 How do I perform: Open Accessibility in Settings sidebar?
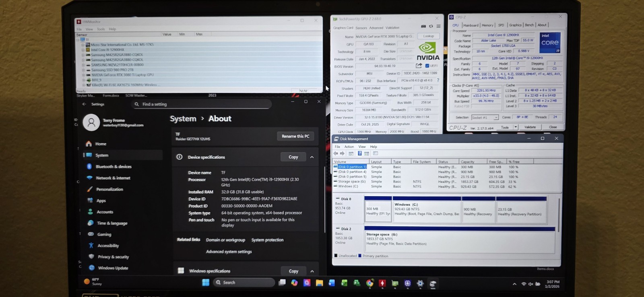(108, 246)
